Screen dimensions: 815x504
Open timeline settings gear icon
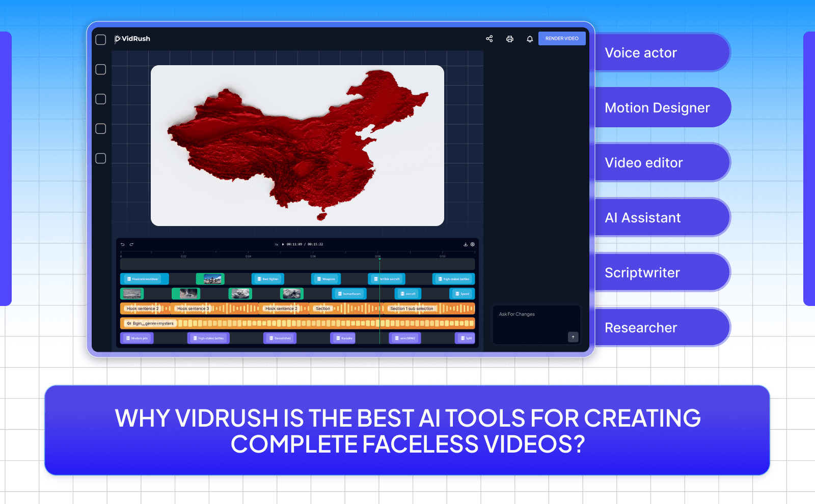(472, 244)
